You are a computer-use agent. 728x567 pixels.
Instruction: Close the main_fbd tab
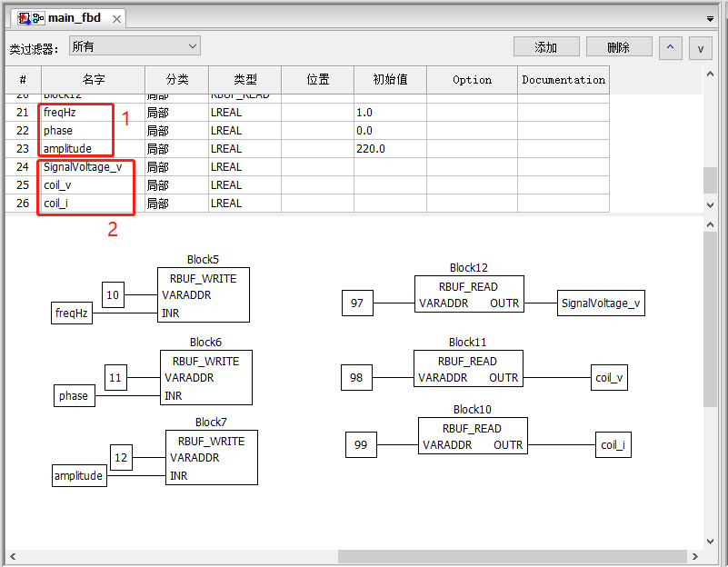coord(116,19)
